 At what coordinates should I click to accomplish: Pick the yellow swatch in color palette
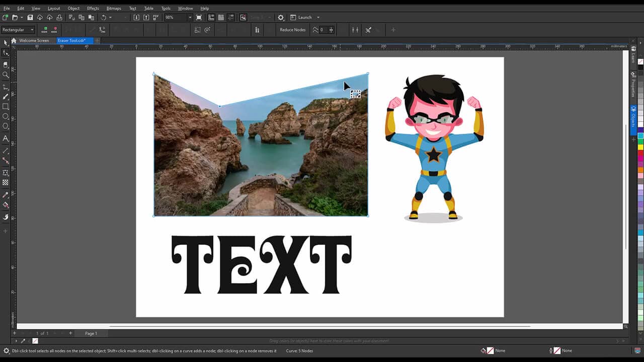(640, 147)
